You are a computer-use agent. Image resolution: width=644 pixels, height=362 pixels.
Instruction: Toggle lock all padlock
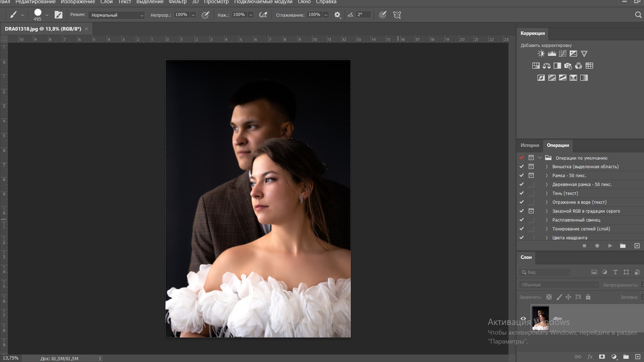click(x=588, y=297)
